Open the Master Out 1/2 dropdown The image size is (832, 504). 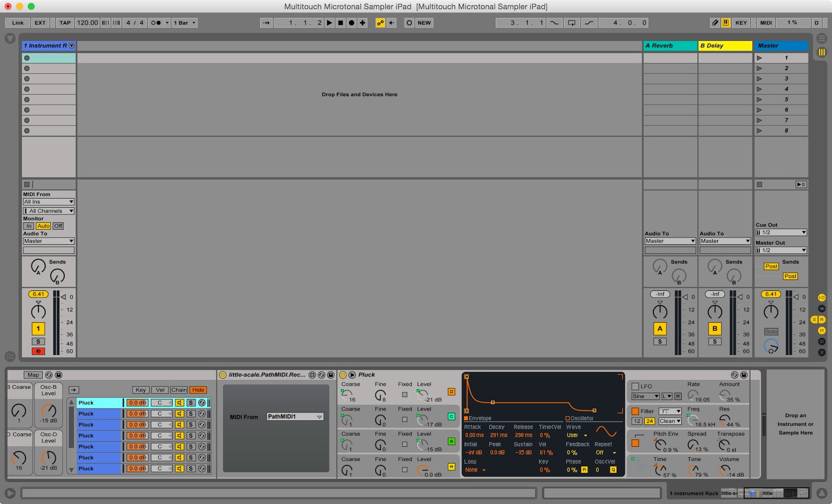(781, 250)
